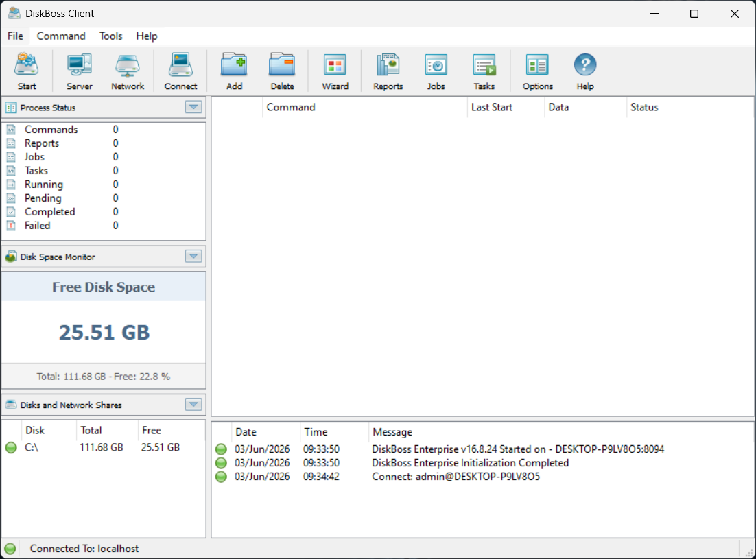
Task: Click the DiskBoss Client title bar icon
Action: pos(14,14)
